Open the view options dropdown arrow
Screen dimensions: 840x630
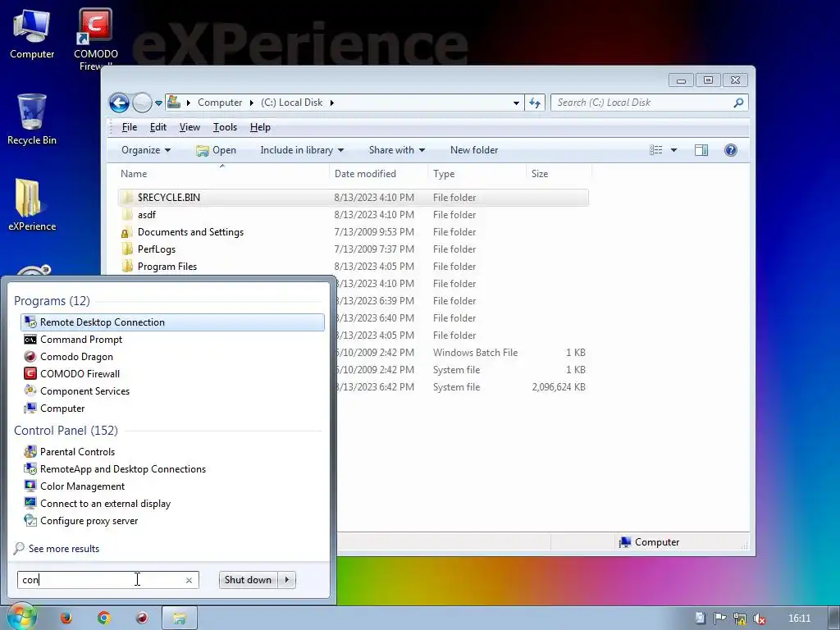tap(674, 150)
